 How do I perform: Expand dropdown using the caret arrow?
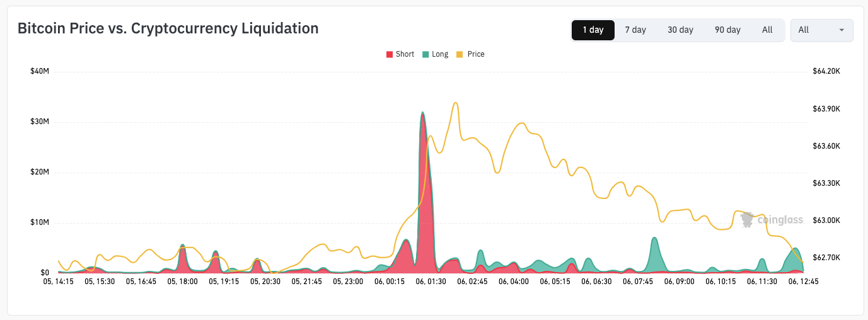coord(842,30)
